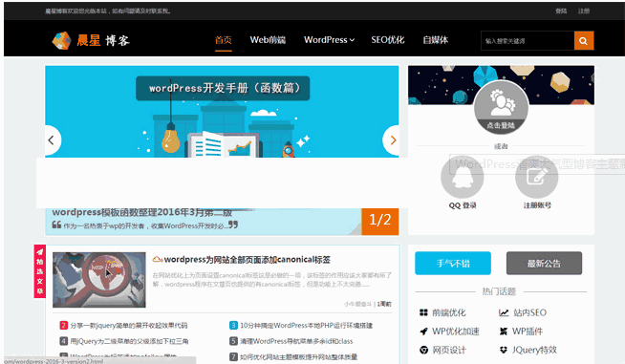The image size is (625, 364).
Task: Click the WP插件 topic text
Action: pos(528,332)
